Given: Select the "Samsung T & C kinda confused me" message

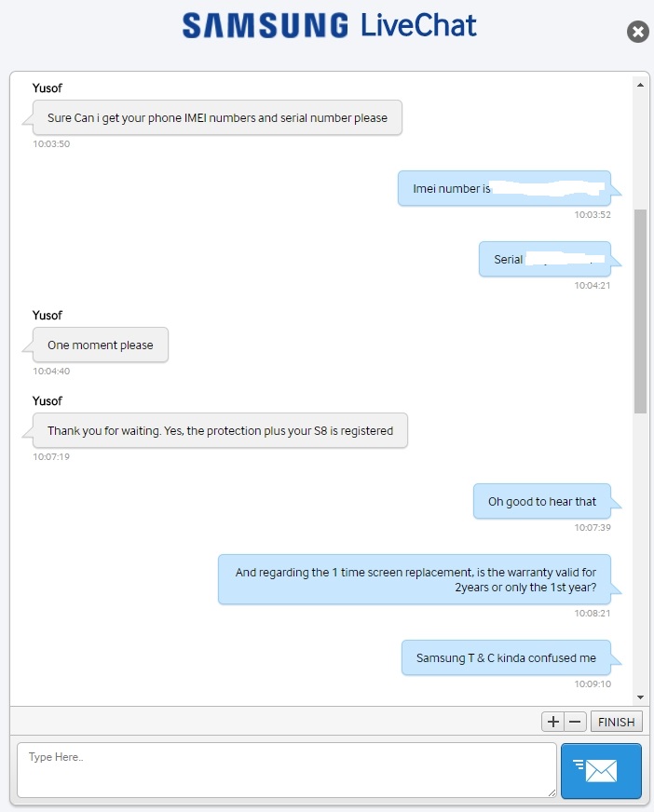Looking at the screenshot, I should click(506, 658).
